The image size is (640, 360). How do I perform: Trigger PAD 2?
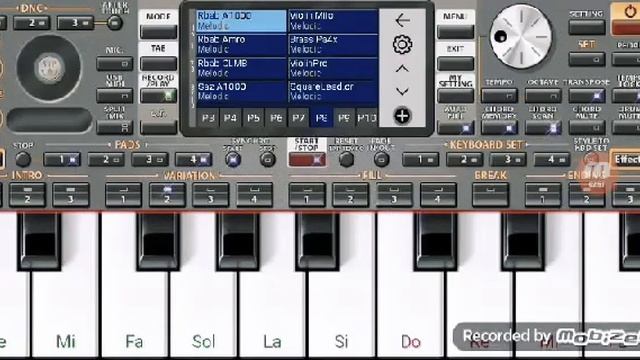coord(106,160)
